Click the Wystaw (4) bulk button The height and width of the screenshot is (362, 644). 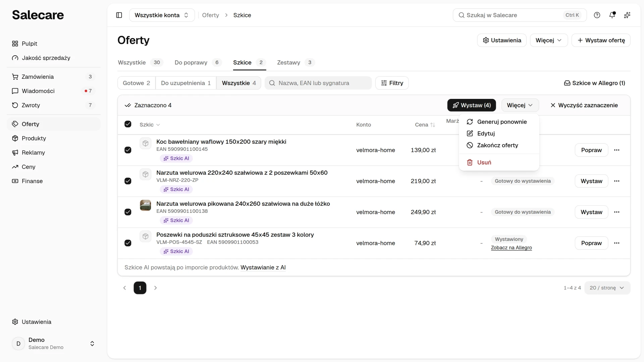(x=472, y=105)
